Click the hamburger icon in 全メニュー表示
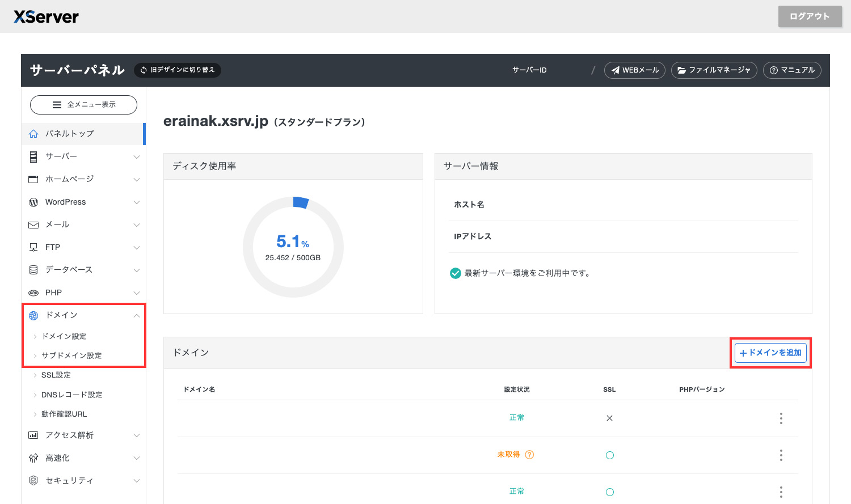Viewport: 851px width, 504px height. [57, 105]
